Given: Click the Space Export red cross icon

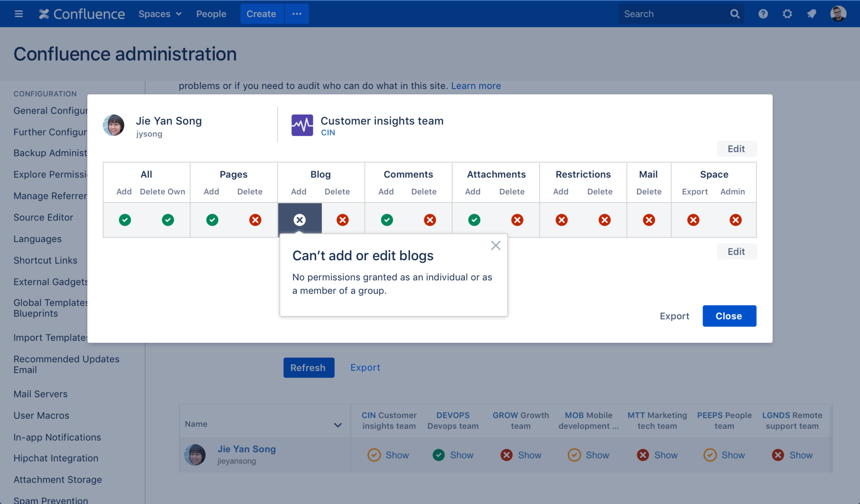Looking at the screenshot, I should 693,220.
